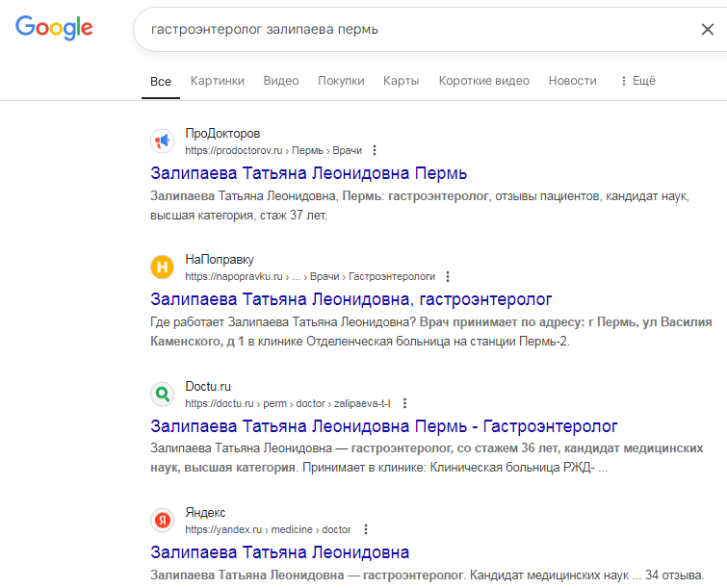
Task: Open the Яндекс result titled Залипаева Татьяна Леонидовна
Action: (279, 552)
